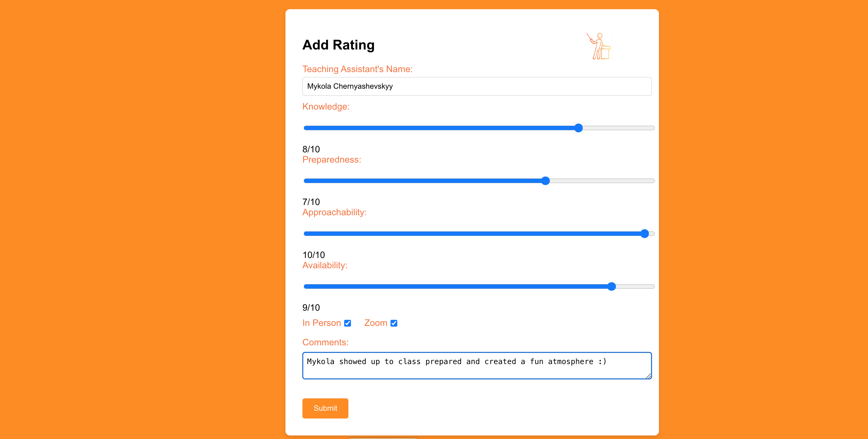Click the Knowledge slider handle

[578, 128]
